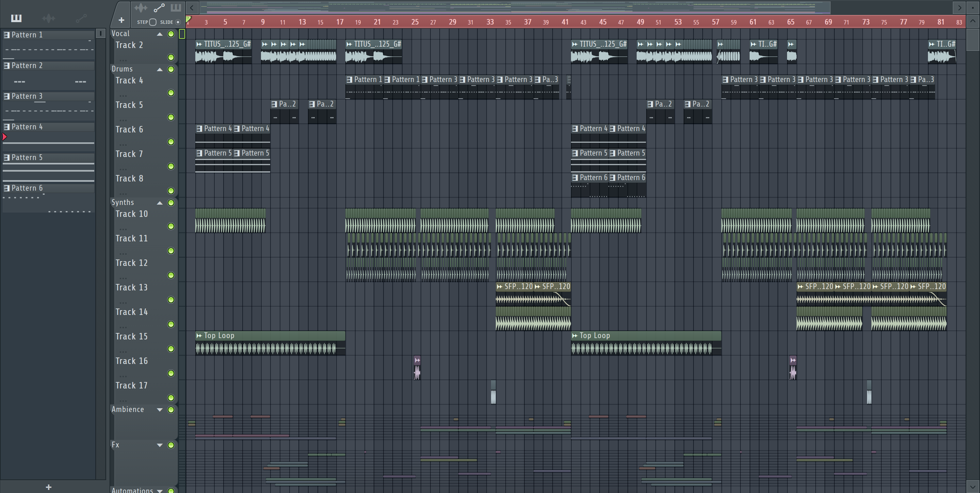Expand the Ambience group
Image resolution: width=980 pixels, height=493 pixels.
(x=160, y=410)
